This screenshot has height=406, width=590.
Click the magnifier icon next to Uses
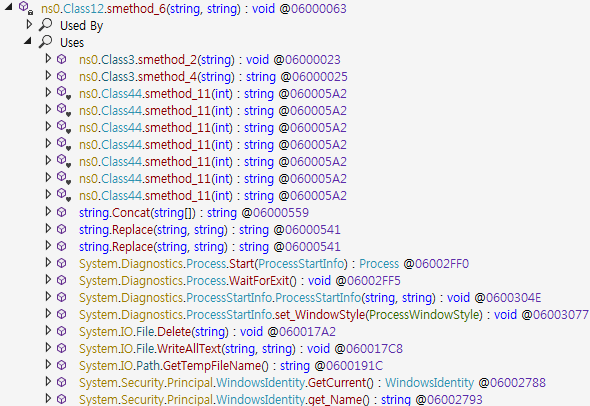46,41
